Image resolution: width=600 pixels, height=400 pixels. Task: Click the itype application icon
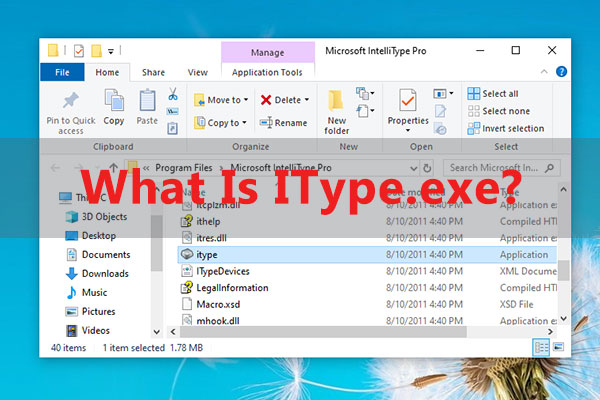point(187,254)
